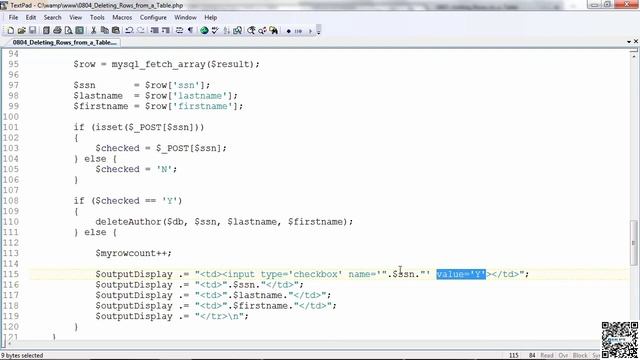Click 'deleteAuthor' on line 110

pos(129,222)
